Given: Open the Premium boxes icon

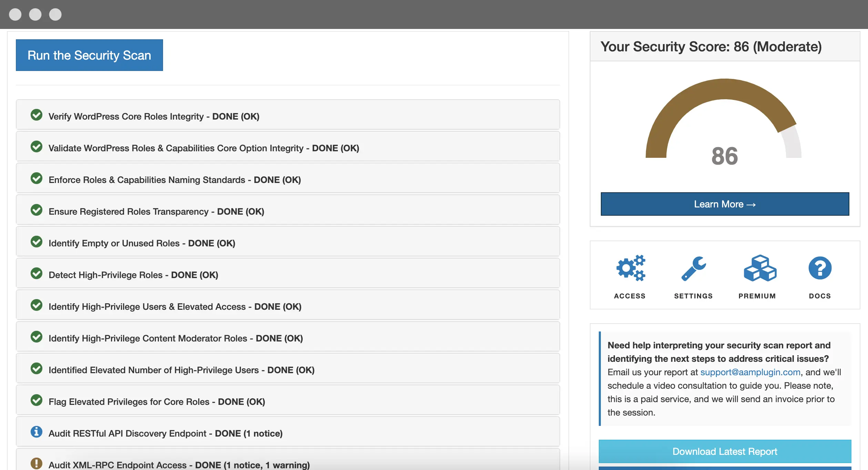Looking at the screenshot, I should [x=760, y=268].
